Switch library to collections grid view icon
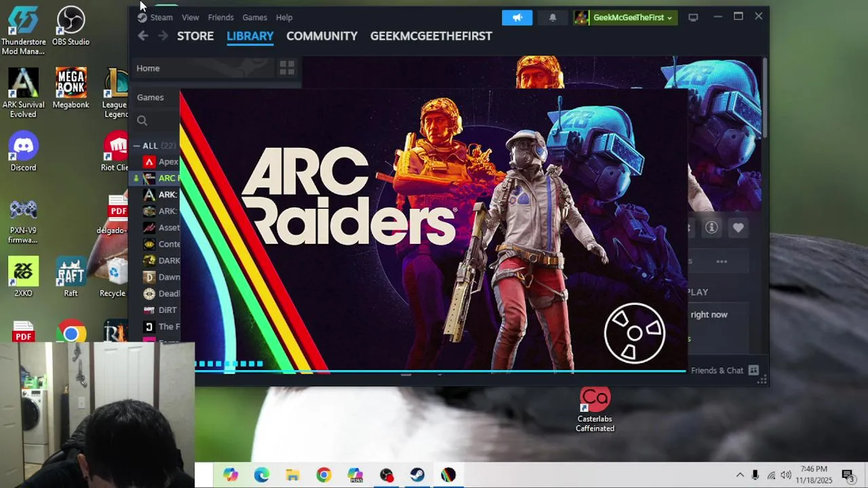 coord(287,68)
